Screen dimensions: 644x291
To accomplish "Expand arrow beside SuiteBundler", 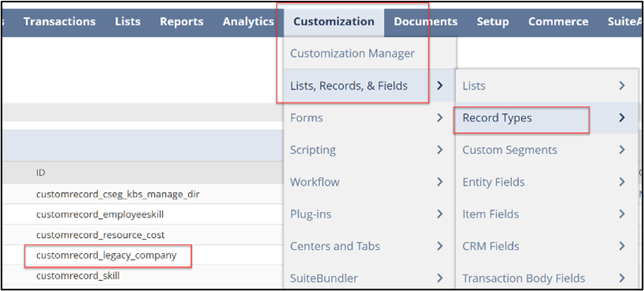I will [440, 278].
